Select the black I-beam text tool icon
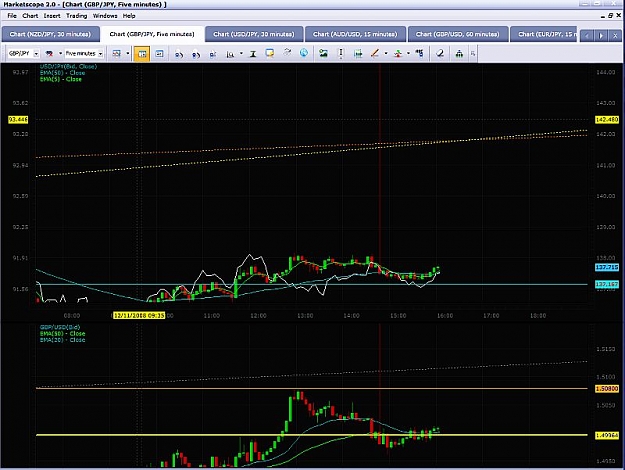The image size is (625, 470). coord(253,54)
